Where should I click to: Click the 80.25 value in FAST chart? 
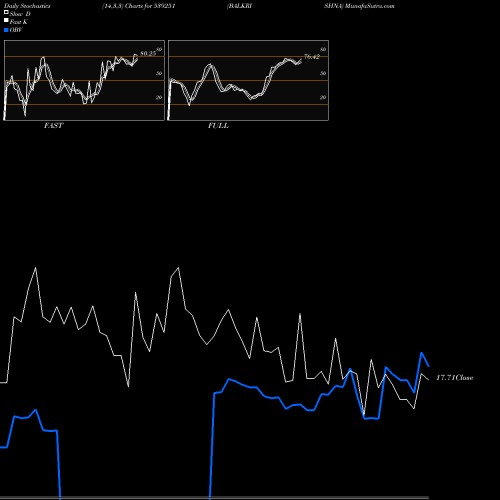[x=148, y=53]
